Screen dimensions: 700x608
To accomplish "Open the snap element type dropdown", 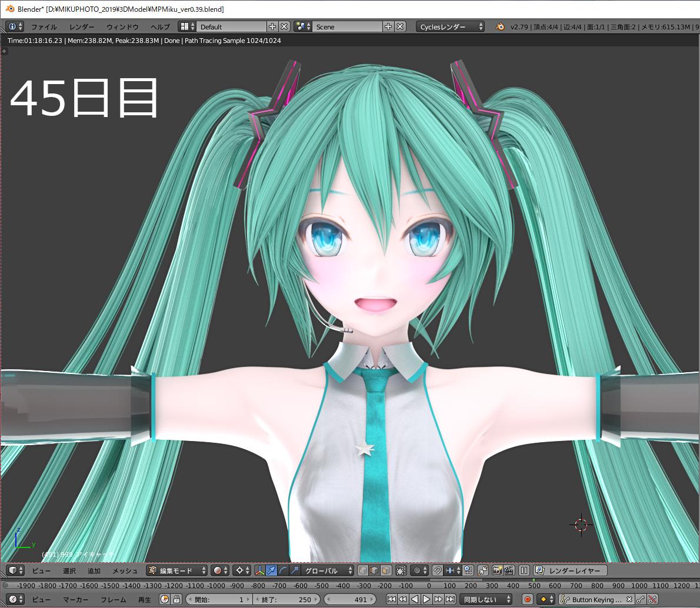I will coord(453,570).
